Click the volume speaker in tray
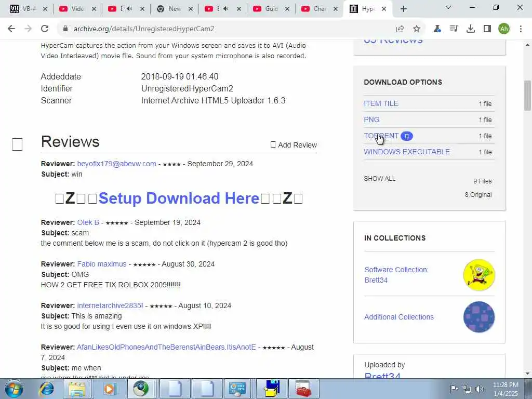Viewport: 532px width, 399px height. [479, 389]
